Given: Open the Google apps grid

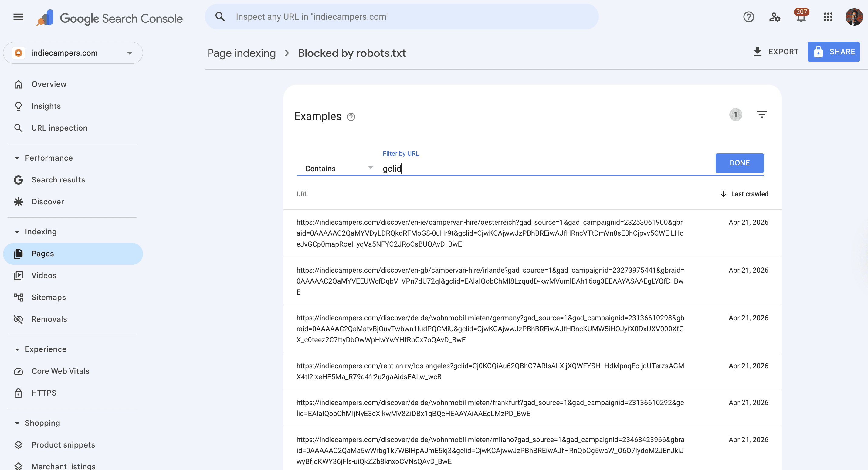Looking at the screenshot, I should click(x=828, y=17).
